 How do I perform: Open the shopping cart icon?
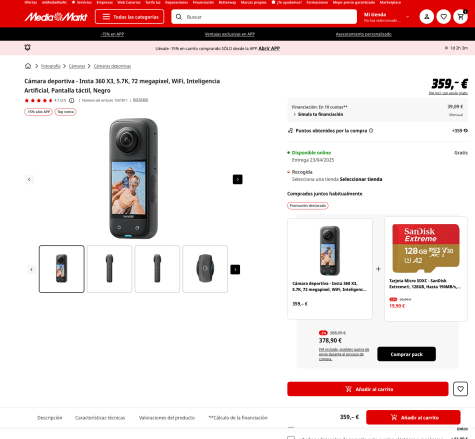(x=460, y=17)
